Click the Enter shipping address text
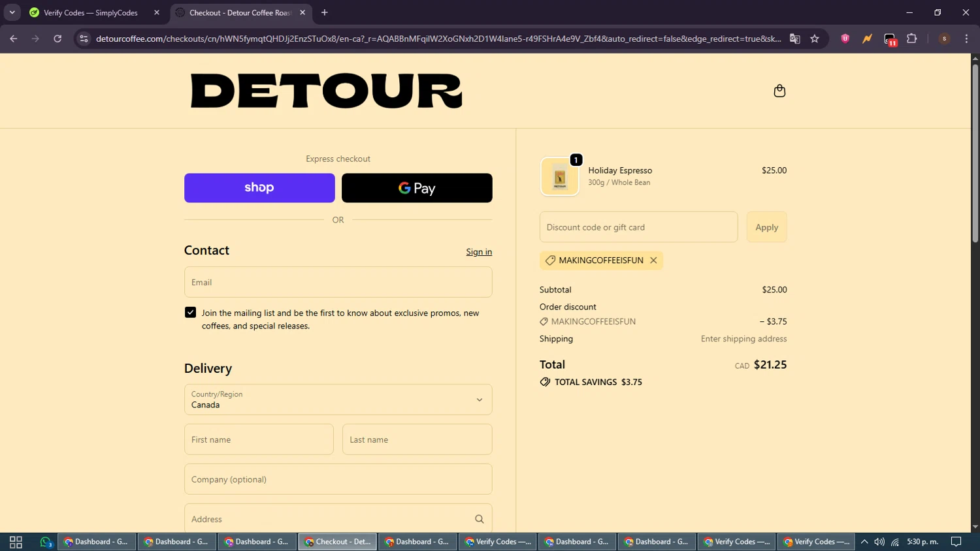 click(743, 339)
